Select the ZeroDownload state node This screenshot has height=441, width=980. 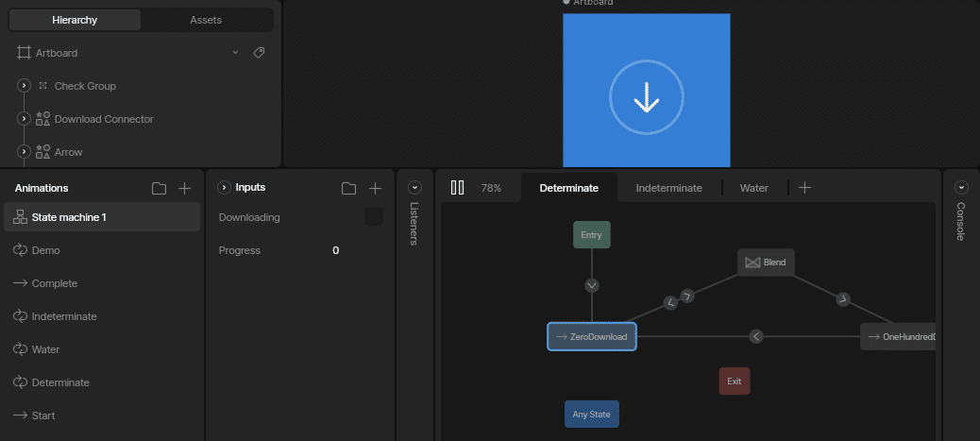(x=592, y=336)
